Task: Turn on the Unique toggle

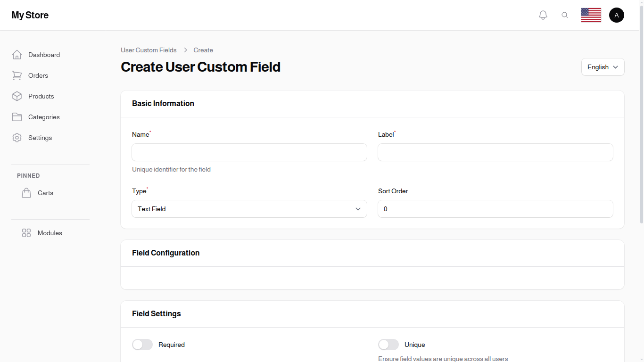Action: click(x=388, y=345)
